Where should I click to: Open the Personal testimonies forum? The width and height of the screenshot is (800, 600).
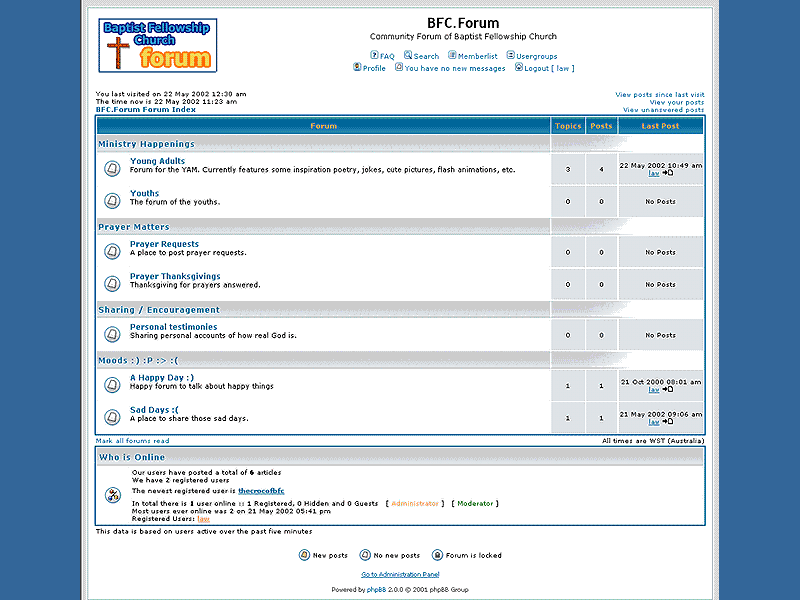coord(173,327)
